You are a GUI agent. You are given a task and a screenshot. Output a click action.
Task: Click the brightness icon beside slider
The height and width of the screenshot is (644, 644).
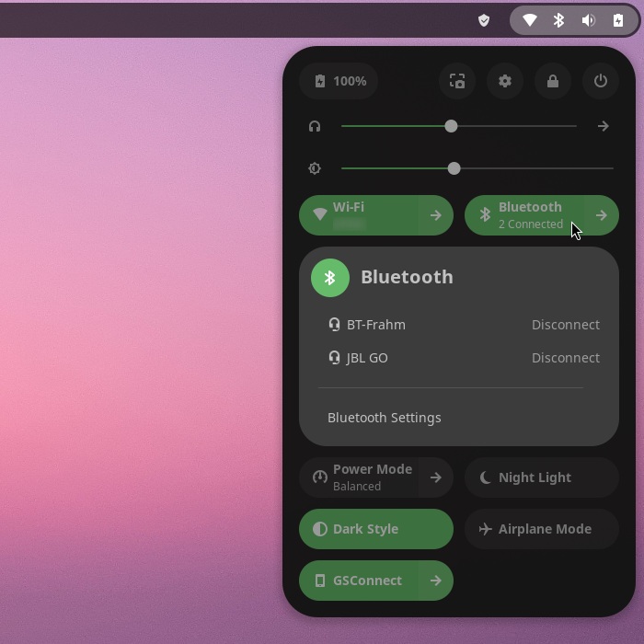click(315, 168)
